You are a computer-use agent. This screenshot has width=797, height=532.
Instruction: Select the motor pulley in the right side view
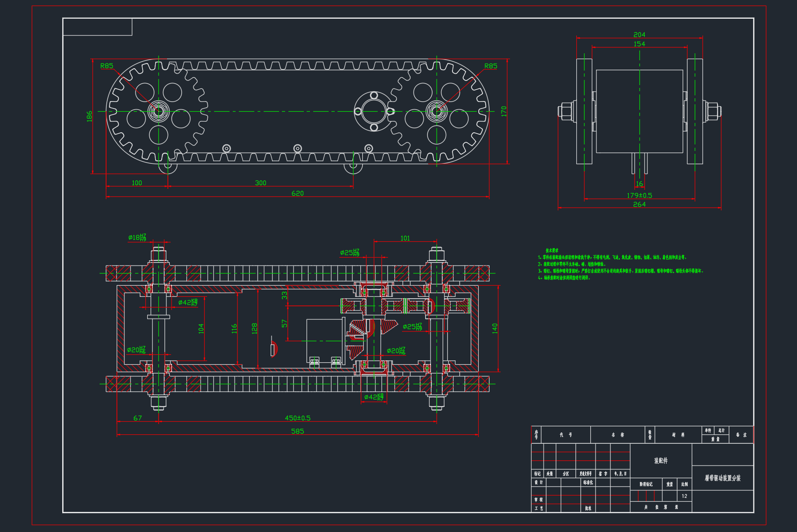click(639, 111)
